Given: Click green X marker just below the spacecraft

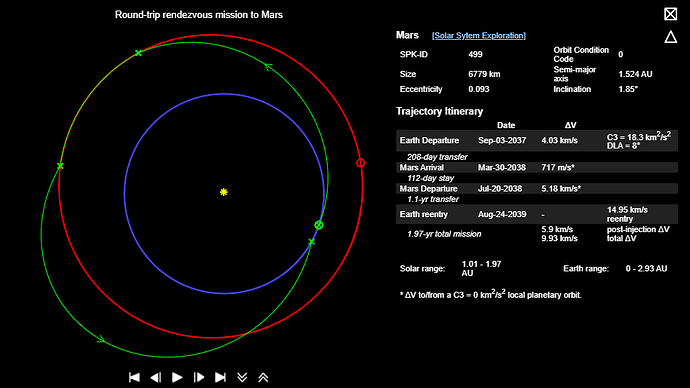Looking at the screenshot, I should click(312, 242).
